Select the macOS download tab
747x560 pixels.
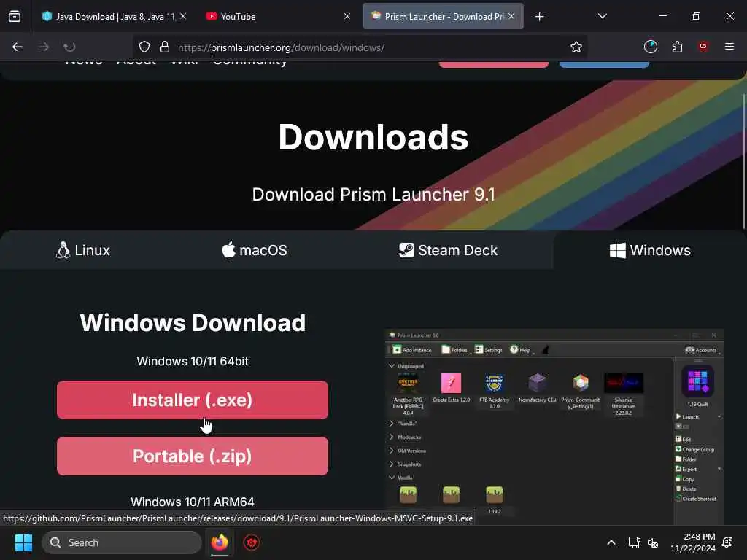pyautogui.click(x=255, y=250)
